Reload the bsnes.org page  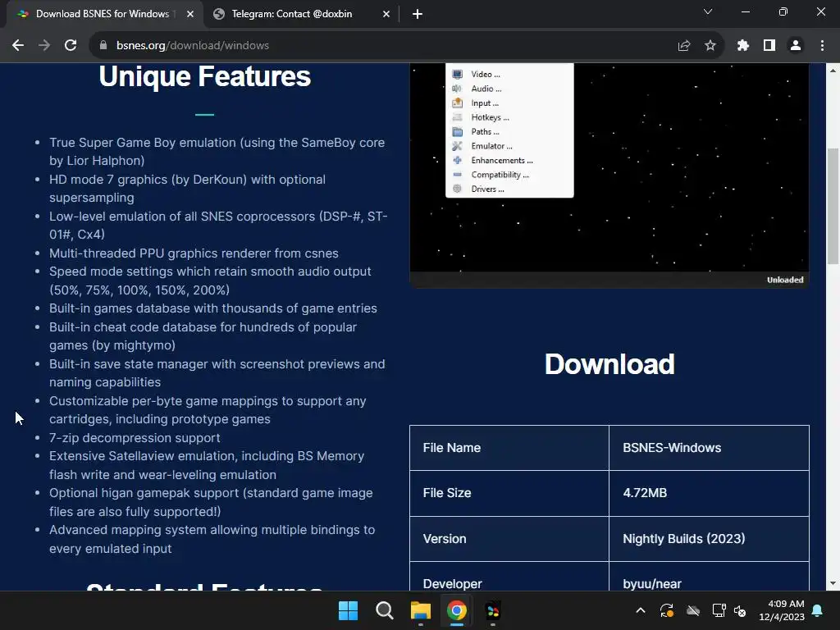(x=71, y=46)
